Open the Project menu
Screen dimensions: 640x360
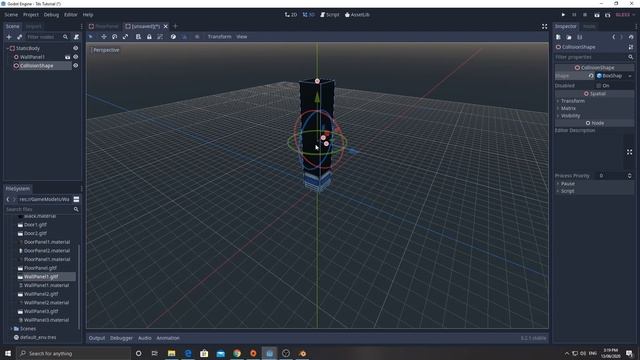pyautogui.click(x=31, y=15)
